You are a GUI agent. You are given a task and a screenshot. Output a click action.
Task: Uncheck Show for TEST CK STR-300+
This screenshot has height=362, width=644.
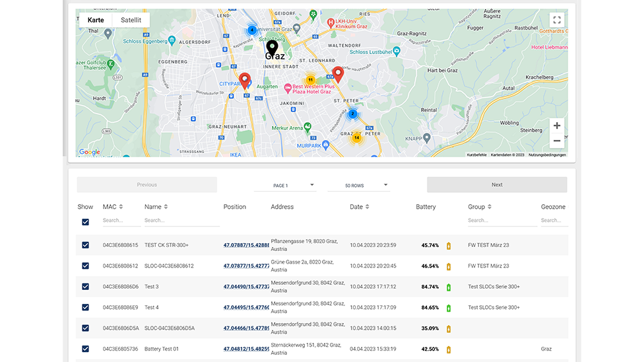tap(86, 245)
